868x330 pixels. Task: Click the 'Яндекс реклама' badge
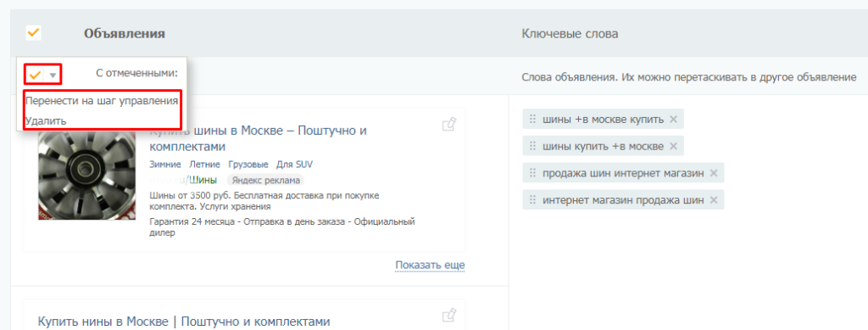tap(265, 180)
